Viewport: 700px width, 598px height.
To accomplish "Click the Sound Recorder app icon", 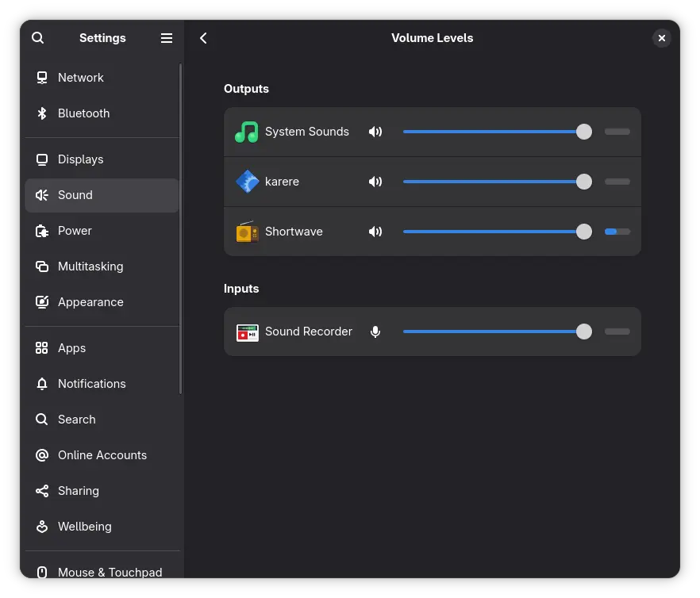I will pyautogui.click(x=247, y=332).
